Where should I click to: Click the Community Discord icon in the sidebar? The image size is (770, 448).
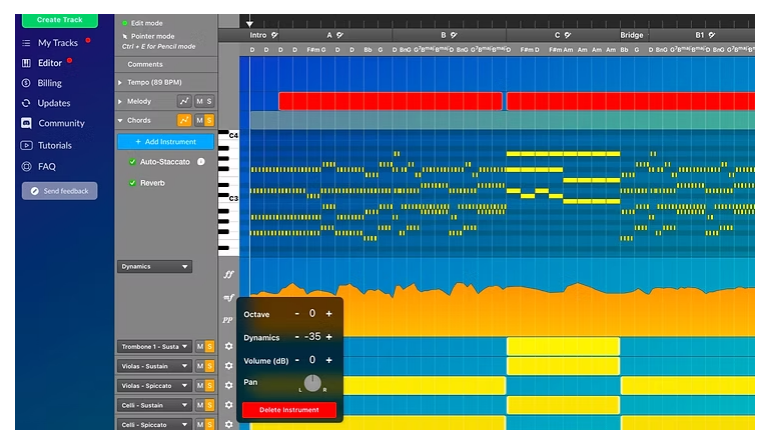[x=27, y=124]
